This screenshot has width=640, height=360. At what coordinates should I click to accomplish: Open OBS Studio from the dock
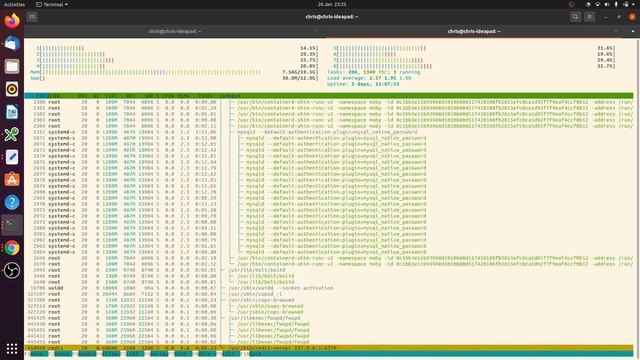(x=12, y=270)
